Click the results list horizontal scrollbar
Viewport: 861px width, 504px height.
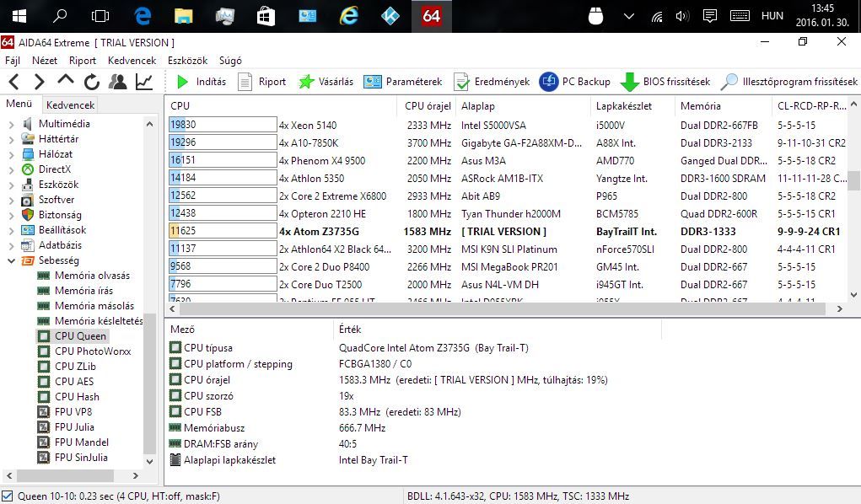click(x=501, y=309)
